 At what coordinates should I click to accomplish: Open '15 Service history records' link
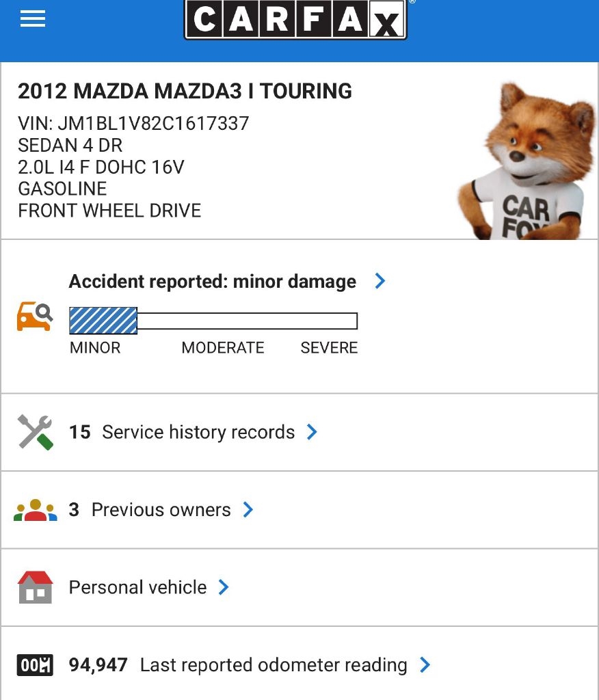[x=183, y=432]
